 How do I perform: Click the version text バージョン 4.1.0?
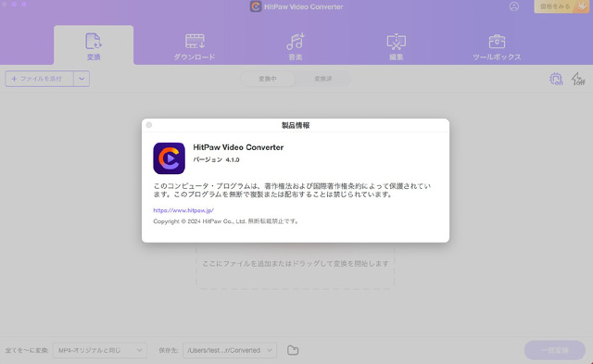click(216, 160)
